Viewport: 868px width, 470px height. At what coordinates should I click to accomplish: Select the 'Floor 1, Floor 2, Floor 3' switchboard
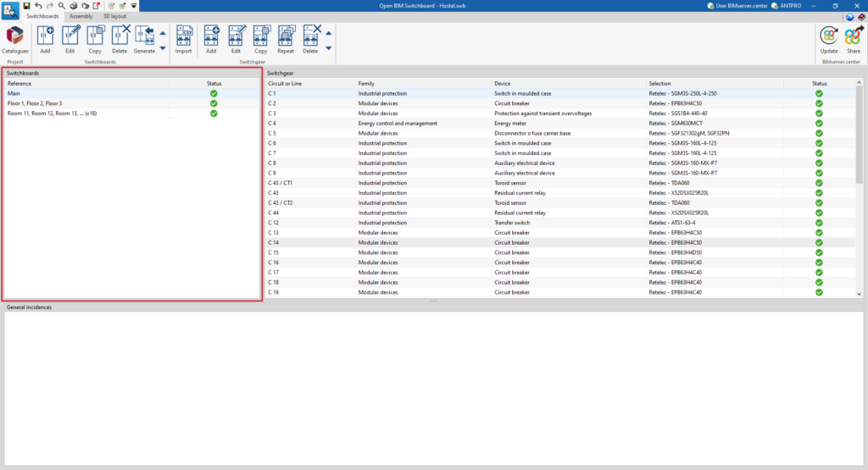coord(131,103)
